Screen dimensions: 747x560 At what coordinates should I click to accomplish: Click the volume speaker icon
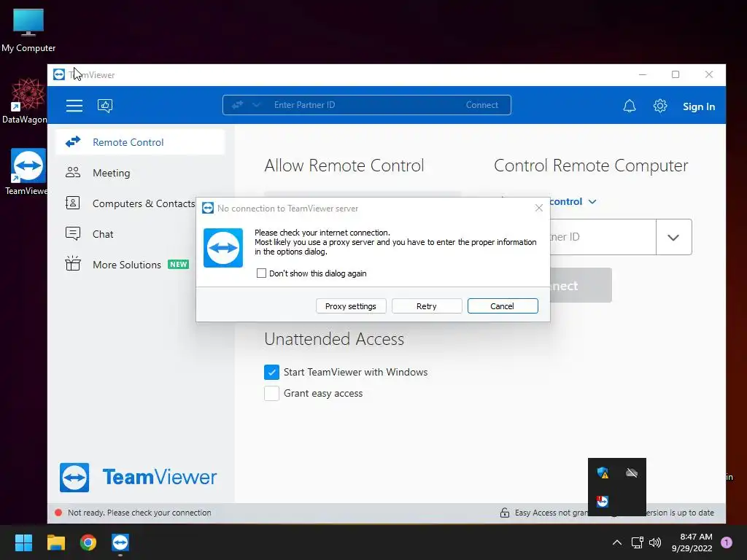coord(655,542)
